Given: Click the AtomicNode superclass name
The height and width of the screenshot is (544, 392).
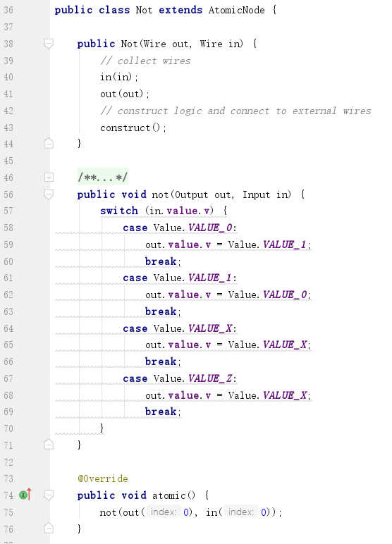Looking at the screenshot, I should point(236,10).
